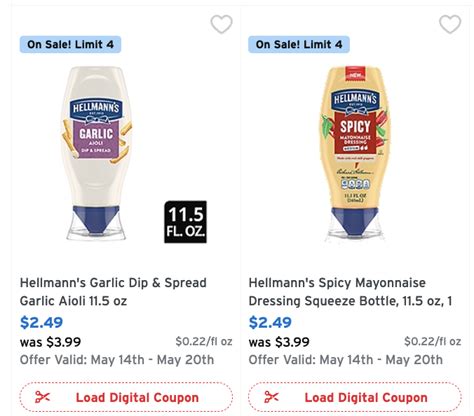Click the $2.49 price for Spicy Mayonnaise

tap(270, 322)
